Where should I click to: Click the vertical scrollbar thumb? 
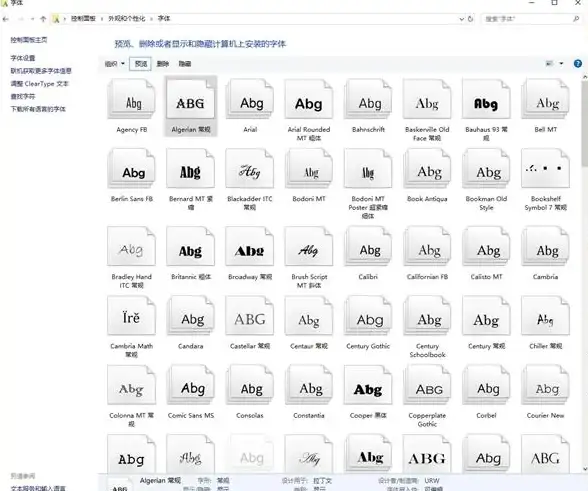585,124
